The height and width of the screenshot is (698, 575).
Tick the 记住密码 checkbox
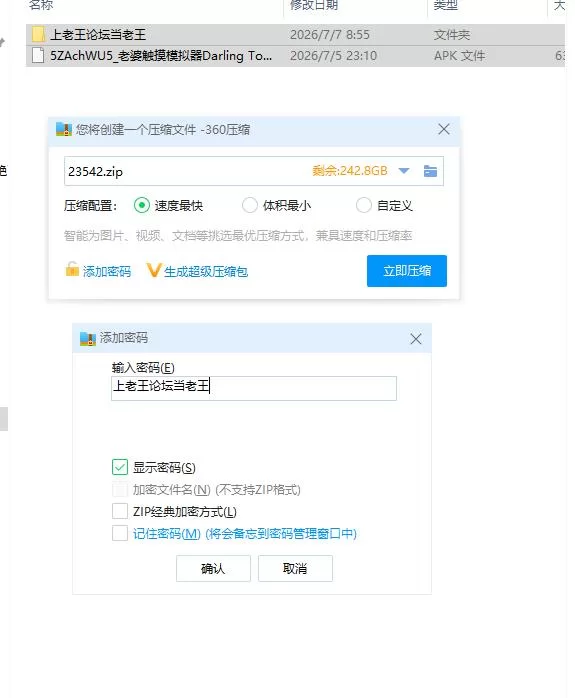coord(120,533)
